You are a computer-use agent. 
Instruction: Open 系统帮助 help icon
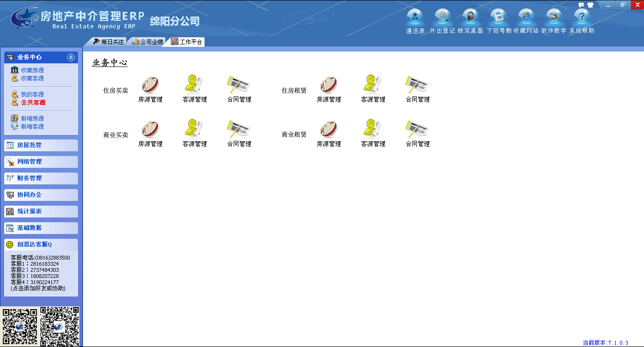[x=582, y=17]
